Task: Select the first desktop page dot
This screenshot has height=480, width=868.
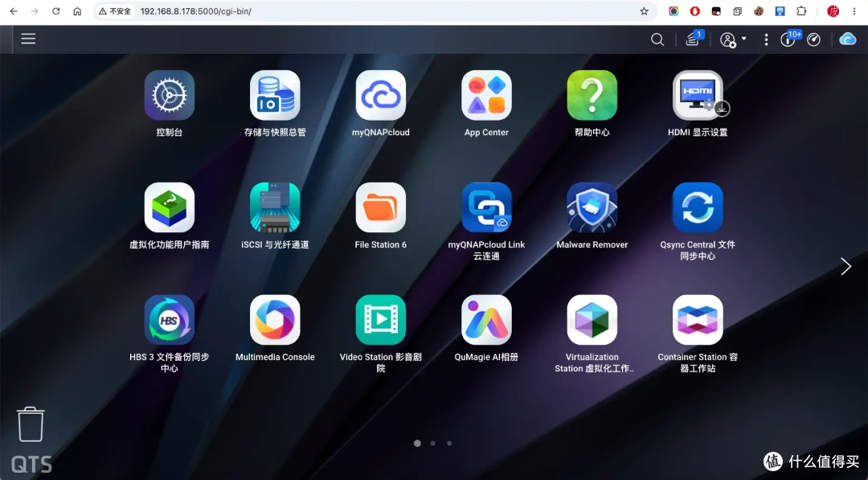Action: tap(417, 443)
